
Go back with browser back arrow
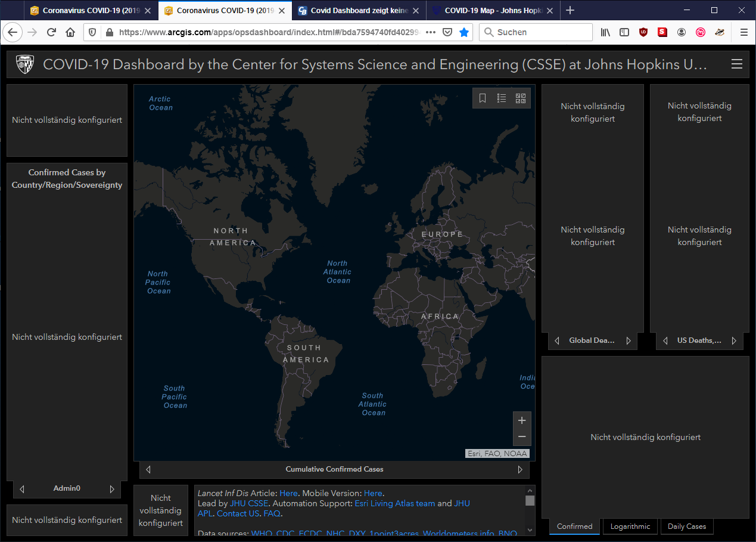13,32
